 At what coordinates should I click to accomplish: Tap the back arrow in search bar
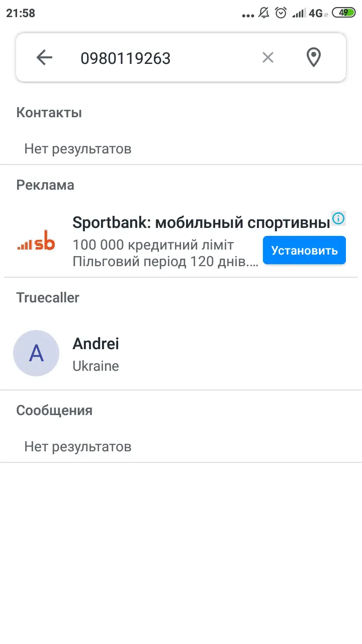[45, 58]
